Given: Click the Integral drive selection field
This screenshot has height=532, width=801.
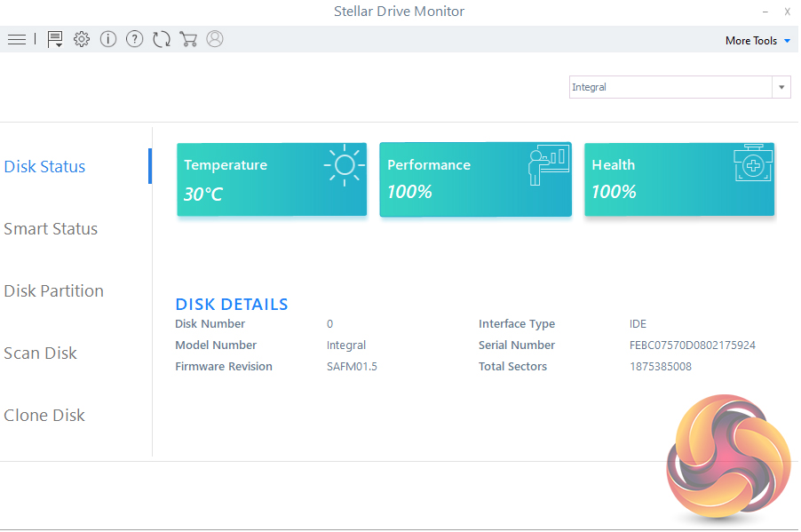Looking at the screenshot, I should point(670,87).
